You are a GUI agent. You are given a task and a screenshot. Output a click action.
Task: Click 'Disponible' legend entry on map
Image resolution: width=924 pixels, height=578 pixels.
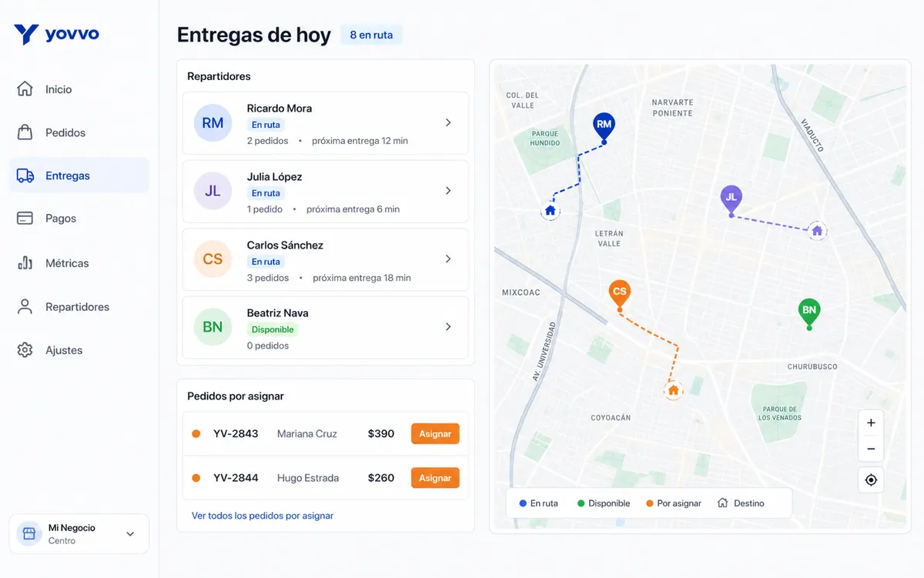(604, 503)
